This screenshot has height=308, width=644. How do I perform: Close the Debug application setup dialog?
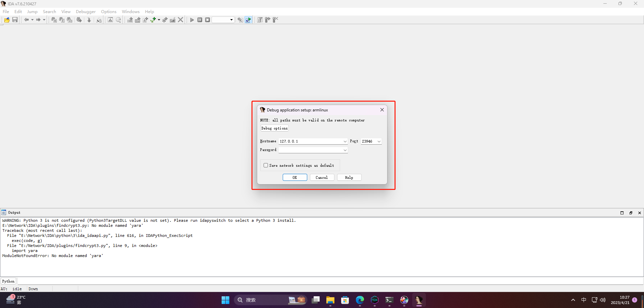click(x=382, y=110)
